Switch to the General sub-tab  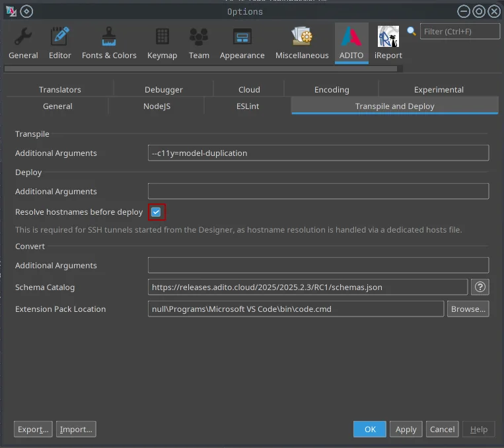[x=57, y=106]
